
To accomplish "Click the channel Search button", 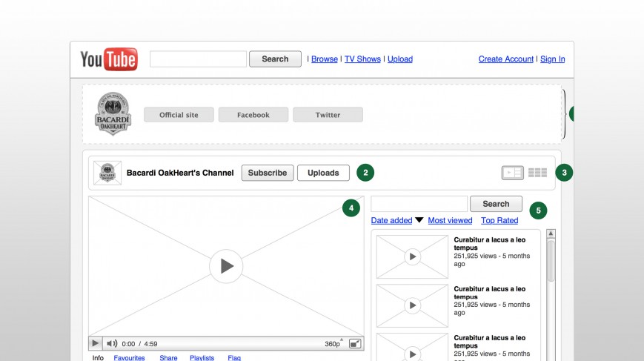I will (x=496, y=204).
